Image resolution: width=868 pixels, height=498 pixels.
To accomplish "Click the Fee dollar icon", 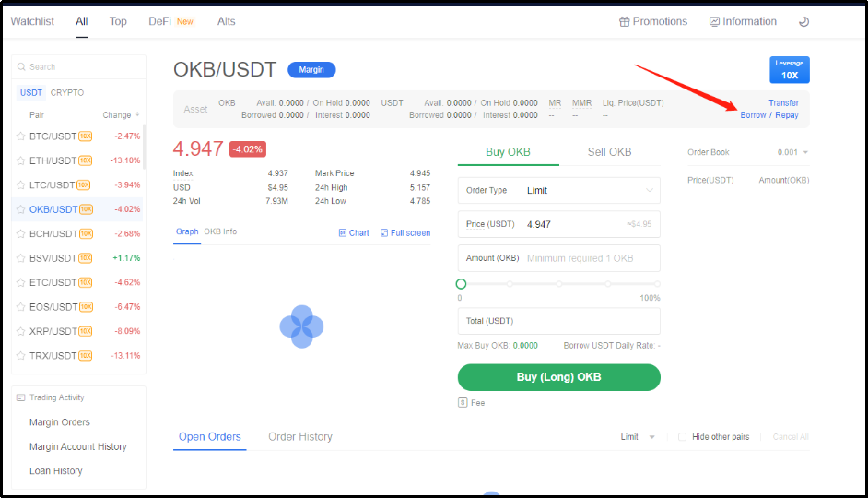I will click(463, 403).
